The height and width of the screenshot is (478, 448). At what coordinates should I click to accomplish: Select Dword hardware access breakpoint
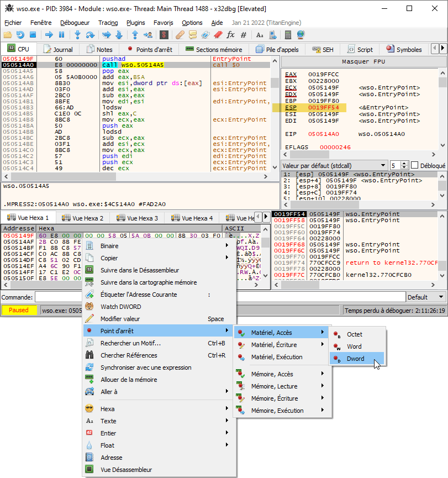click(x=355, y=359)
